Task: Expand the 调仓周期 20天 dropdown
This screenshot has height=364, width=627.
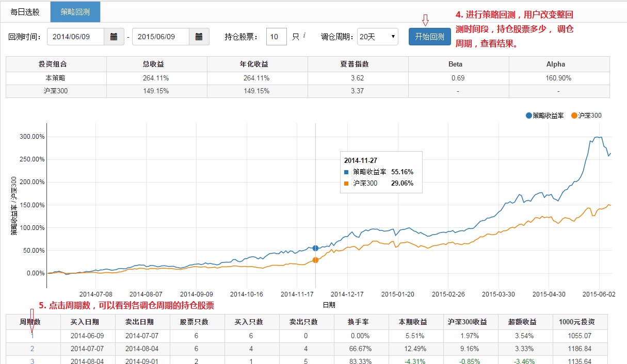Action: [x=377, y=37]
